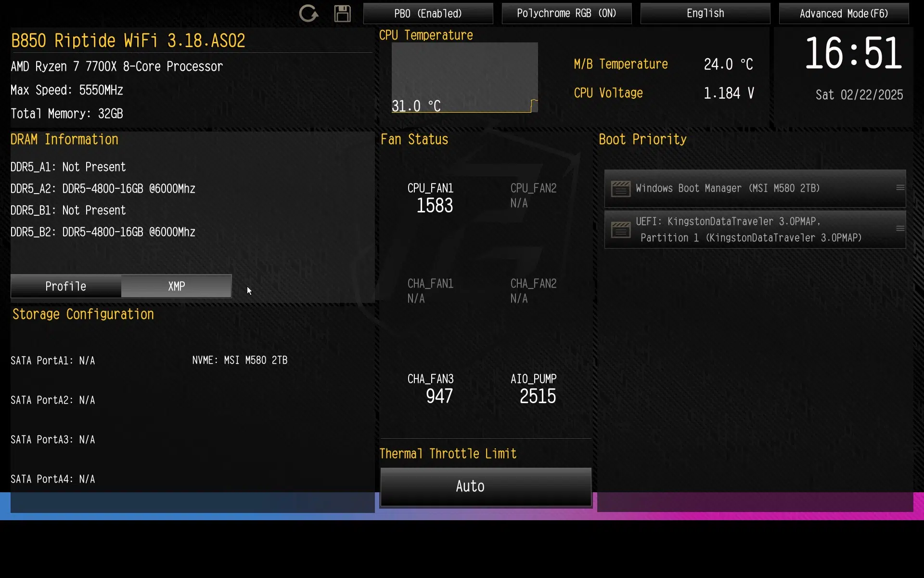Open the English language selector
The width and height of the screenshot is (924, 578).
tap(705, 13)
